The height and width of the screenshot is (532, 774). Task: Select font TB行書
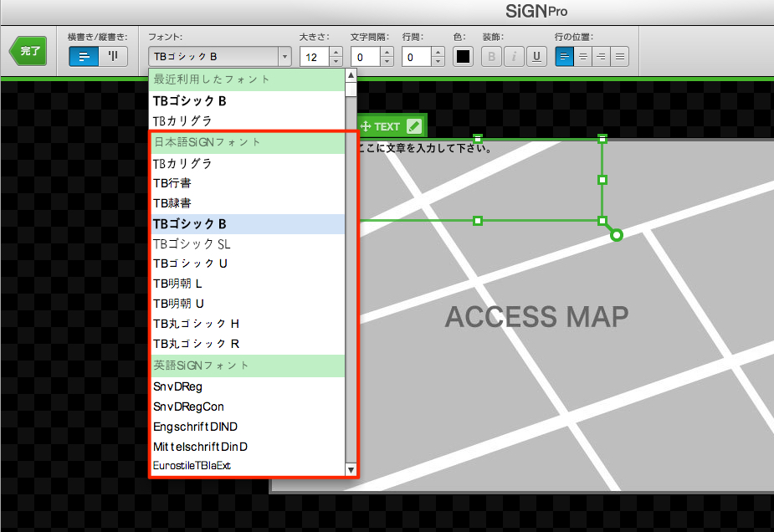tap(247, 183)
